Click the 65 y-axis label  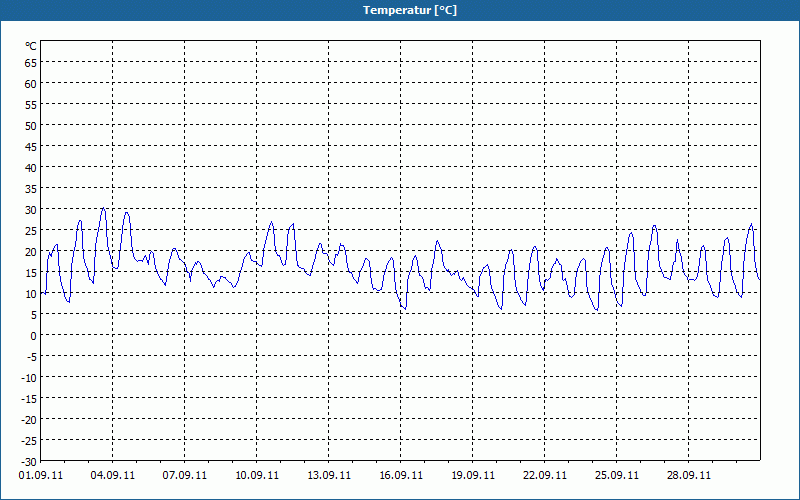31,63
